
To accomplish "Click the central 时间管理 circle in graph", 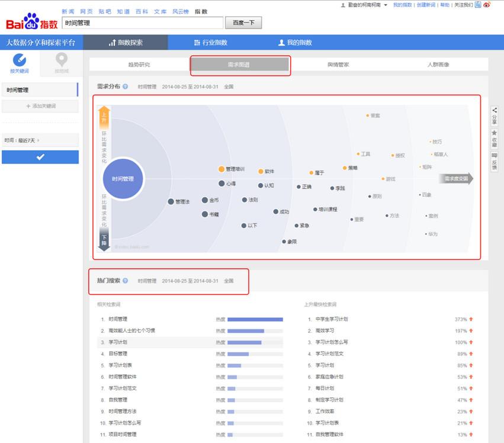I will click(123, 179).
